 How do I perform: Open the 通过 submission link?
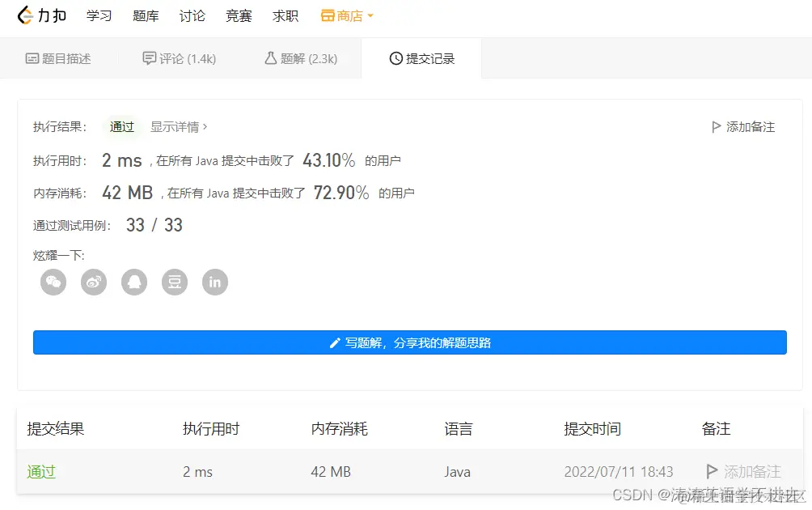pos(41,472)
